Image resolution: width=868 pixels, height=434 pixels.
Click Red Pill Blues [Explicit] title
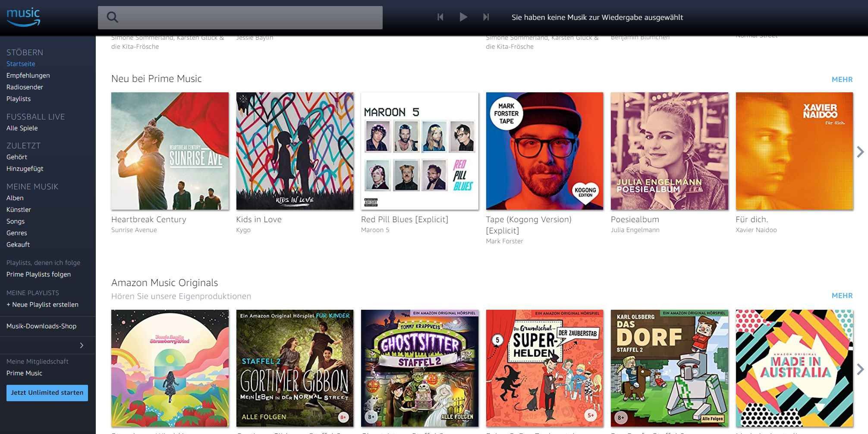(405, 220)
